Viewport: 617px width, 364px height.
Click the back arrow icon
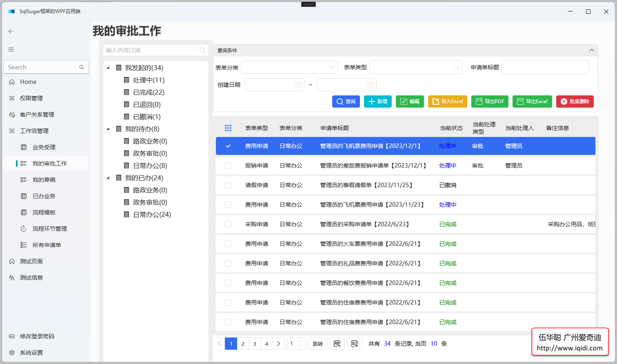point(11,31)
